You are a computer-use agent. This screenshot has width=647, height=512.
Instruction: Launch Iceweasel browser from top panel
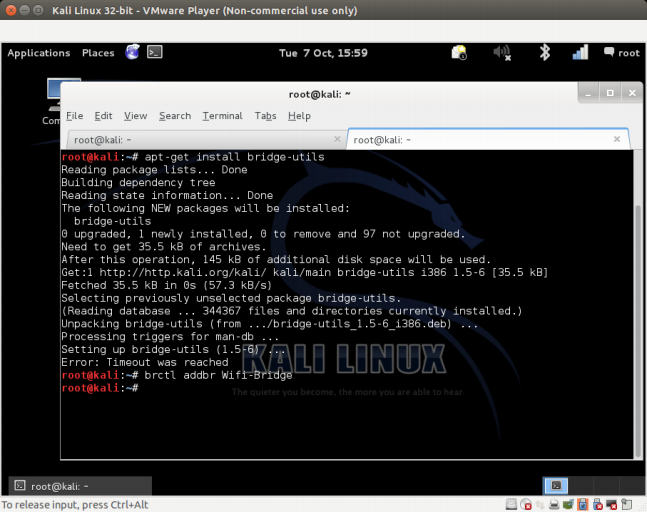(133, 52)
